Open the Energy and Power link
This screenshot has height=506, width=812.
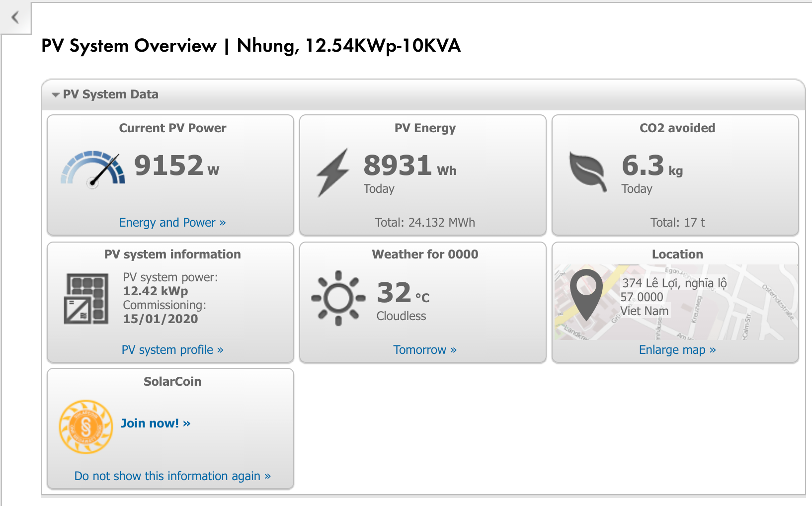click(172, 223)
